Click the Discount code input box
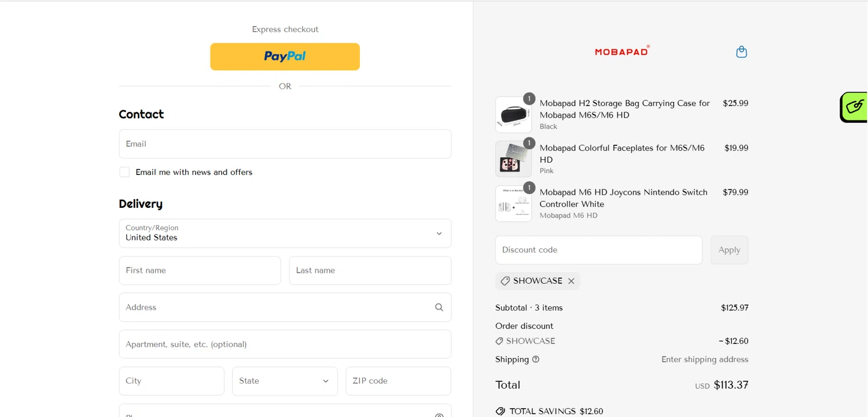 (x=599, y=250)
